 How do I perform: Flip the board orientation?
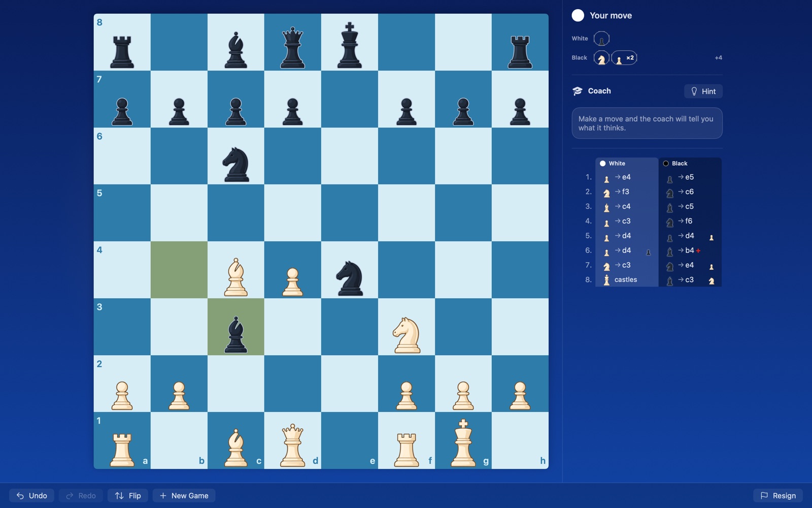(x=128, y=496)
